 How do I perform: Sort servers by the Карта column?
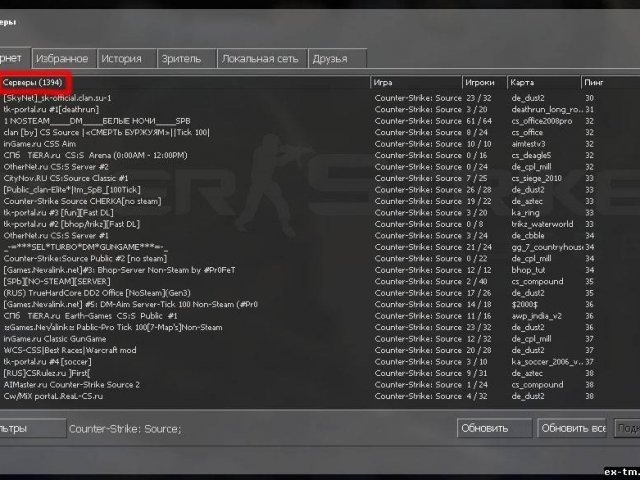pos(544,82)
